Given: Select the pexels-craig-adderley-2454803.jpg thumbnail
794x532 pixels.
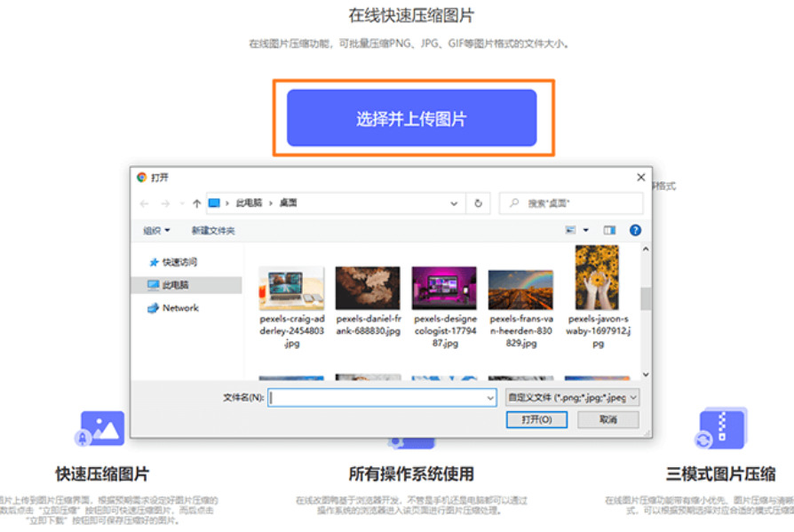Looking at the screenshot, I should 291,288.
